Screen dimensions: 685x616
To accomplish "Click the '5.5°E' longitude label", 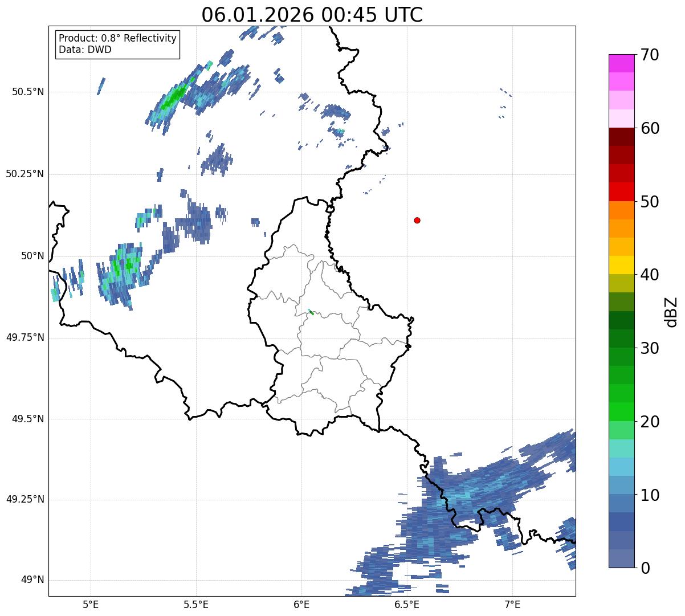I will click(196, 604).
